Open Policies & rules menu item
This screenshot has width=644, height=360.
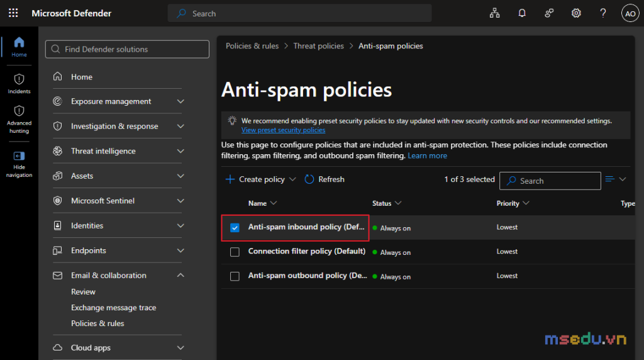97,323
